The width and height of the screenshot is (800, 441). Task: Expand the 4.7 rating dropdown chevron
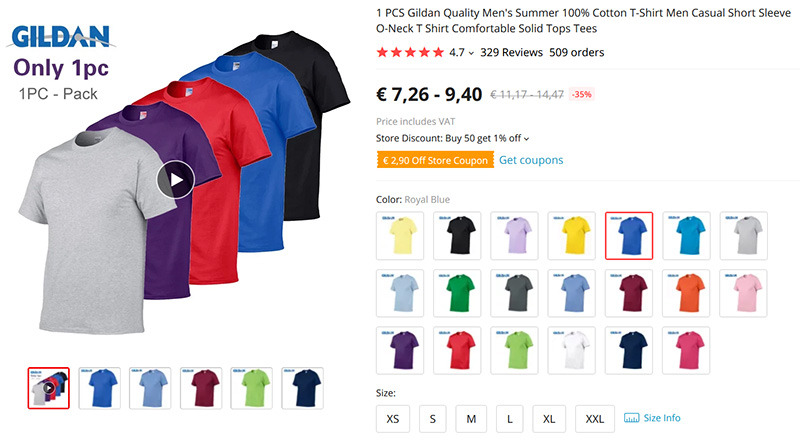click(471, 53)
